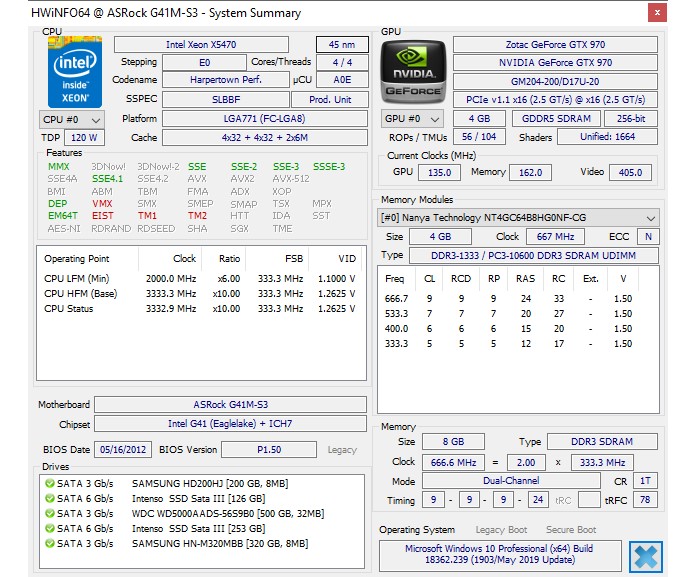Click the GPU Memory clock 162.0 field
The height and width of the screenshot is (577, 696).
pos(530,172)
